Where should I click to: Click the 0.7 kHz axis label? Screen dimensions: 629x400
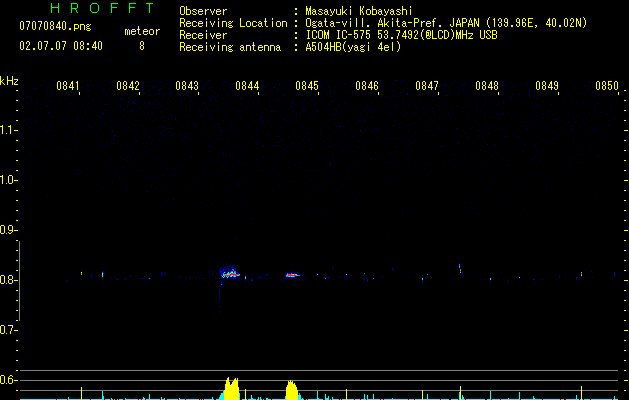pyautogui.click(x=8, y=330)
